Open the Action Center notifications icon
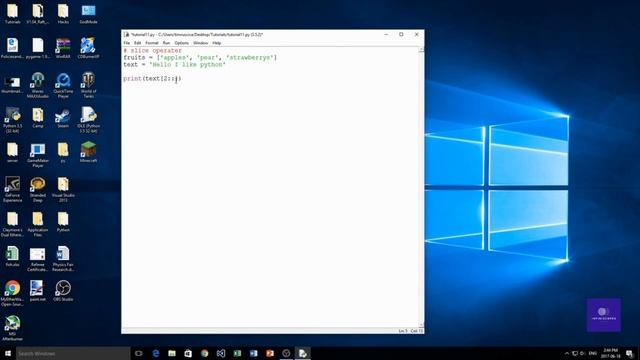Screen dimensions: 640x360 tap(629, 353)
